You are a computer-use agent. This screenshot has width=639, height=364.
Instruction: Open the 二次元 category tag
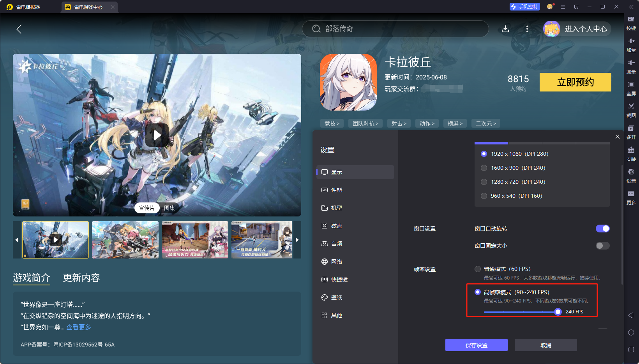point(486,123)
